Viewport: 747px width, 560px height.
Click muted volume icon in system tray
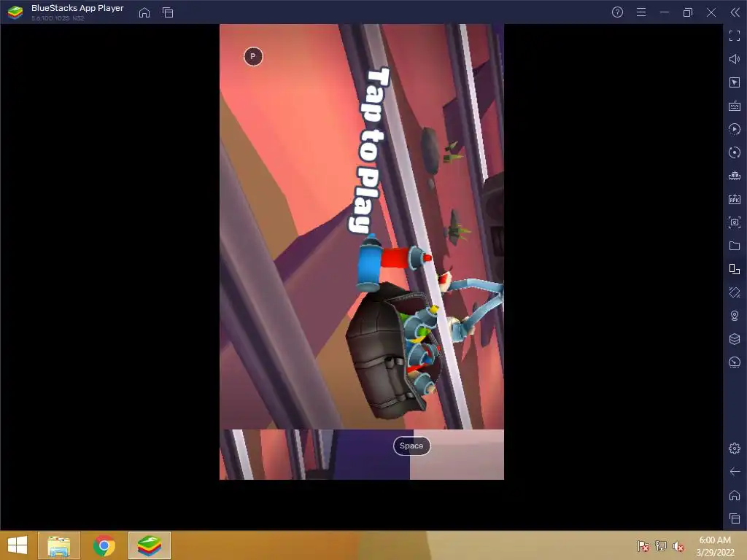(678, 546)
